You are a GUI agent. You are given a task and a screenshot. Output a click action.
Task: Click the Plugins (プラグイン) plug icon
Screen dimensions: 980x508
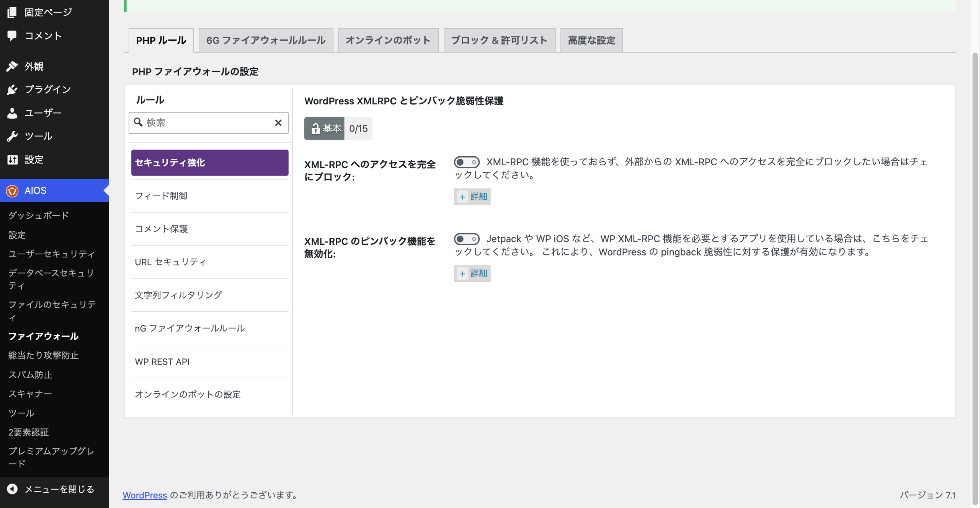coord(12,89)
